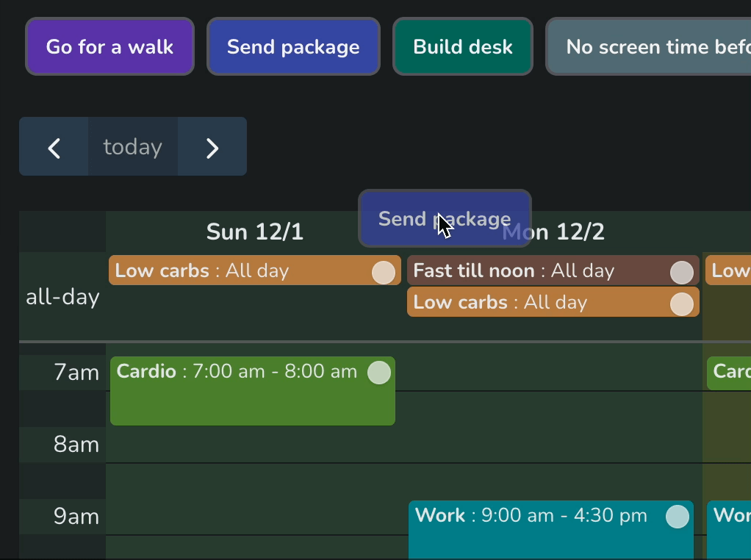Click the '7am' time label
Image resolution: width=751 pixels, height=560 pixels.
click(76, 372)
